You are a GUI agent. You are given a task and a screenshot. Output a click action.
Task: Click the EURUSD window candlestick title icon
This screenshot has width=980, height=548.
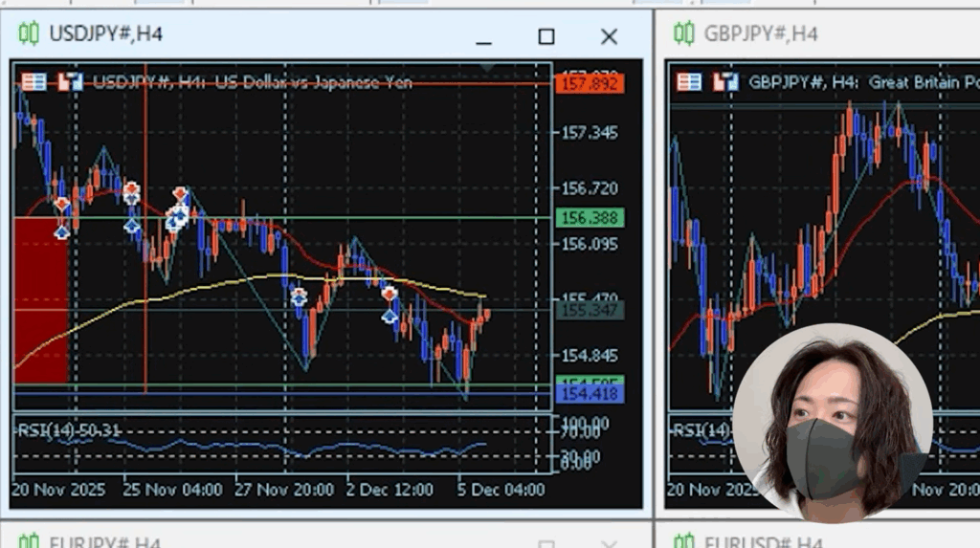click(683, 541)
